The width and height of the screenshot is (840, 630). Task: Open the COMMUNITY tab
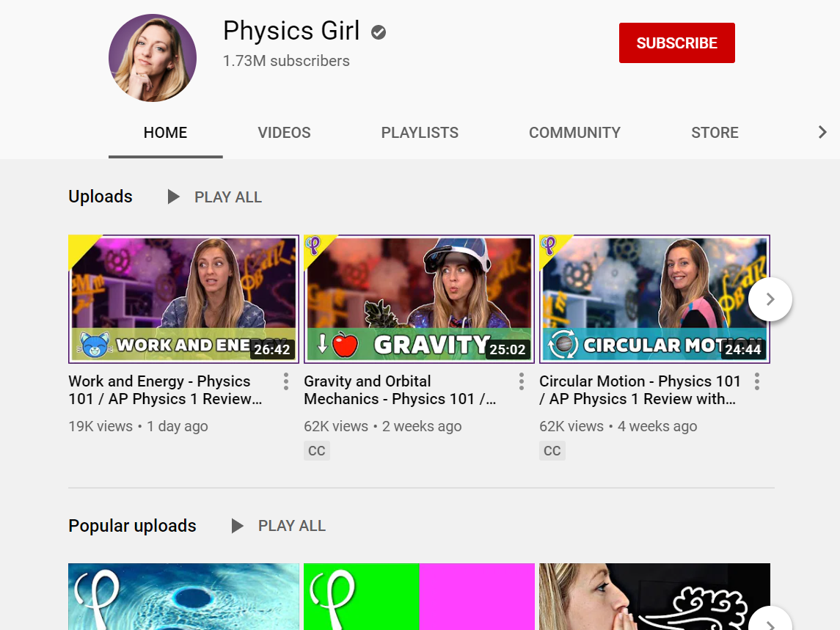pyautogui.click(x=574, y=132)
